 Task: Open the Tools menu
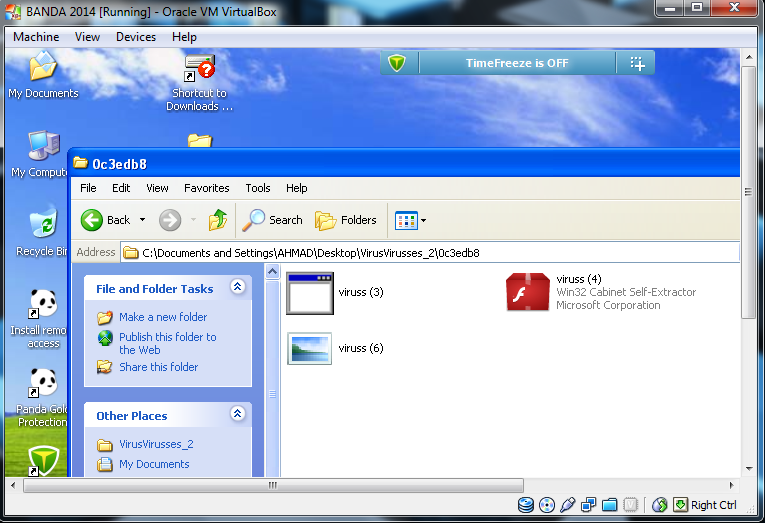pyautogui.click(x=258, y=188)
